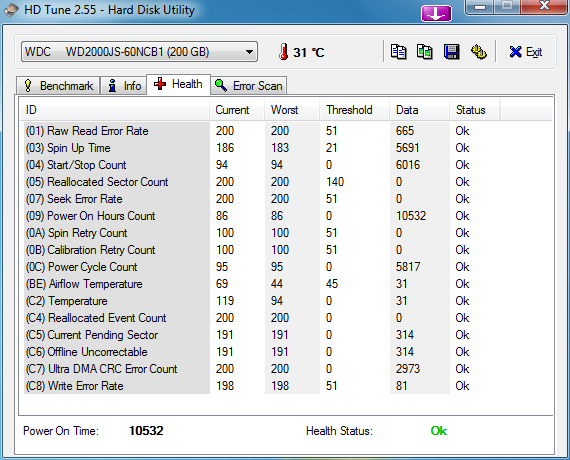Switch to the Benchmark tab
This screenshot has height=460, width=570.
58,86
